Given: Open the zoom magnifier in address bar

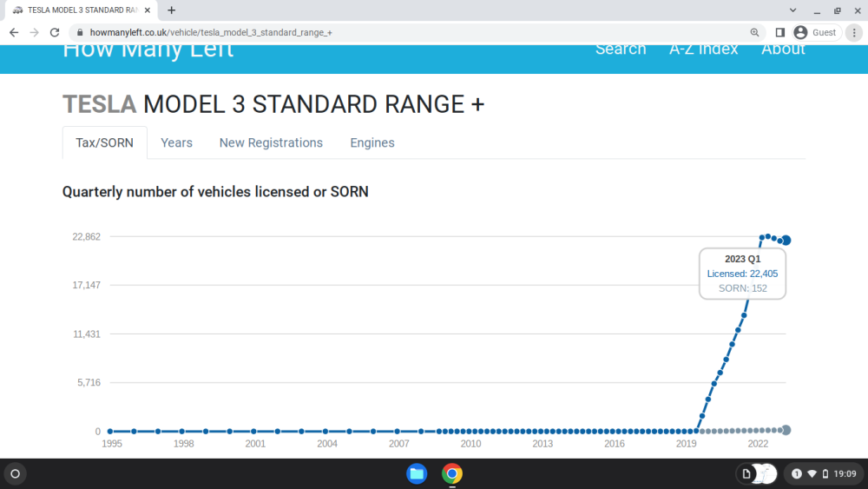Looking at the screenshot, I should tap(754, 33).
